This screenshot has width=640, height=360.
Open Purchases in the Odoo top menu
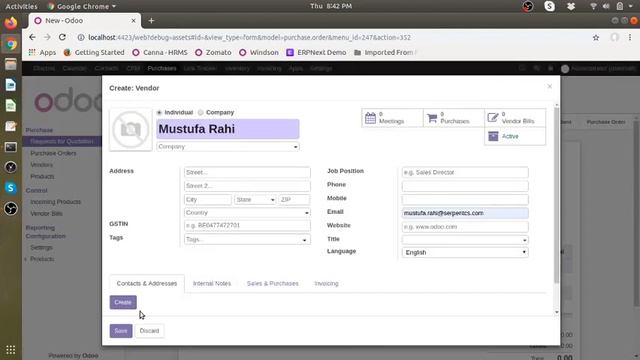[162, 68]
